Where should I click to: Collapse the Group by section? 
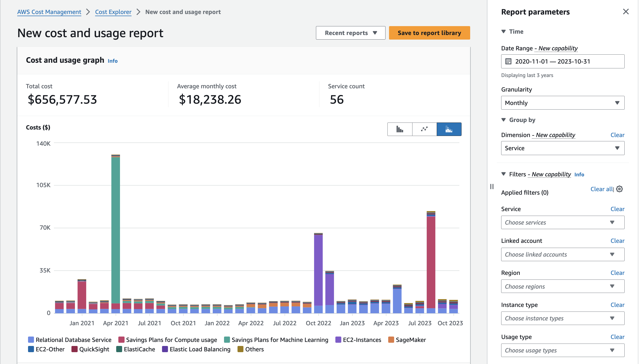pos(503,120)
